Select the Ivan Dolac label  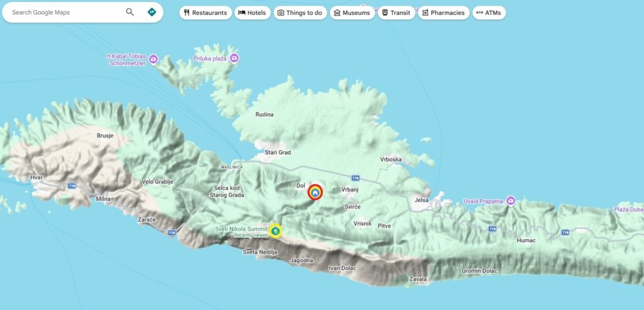click(343, 268)
